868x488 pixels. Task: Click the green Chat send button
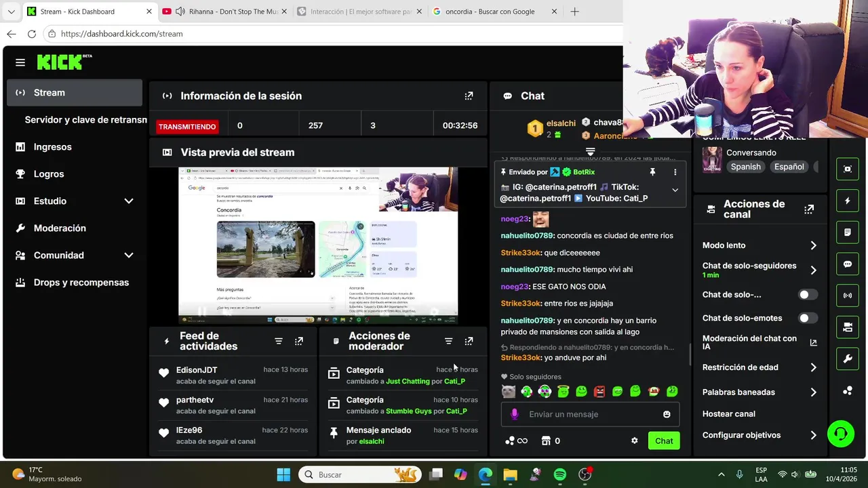664,441
